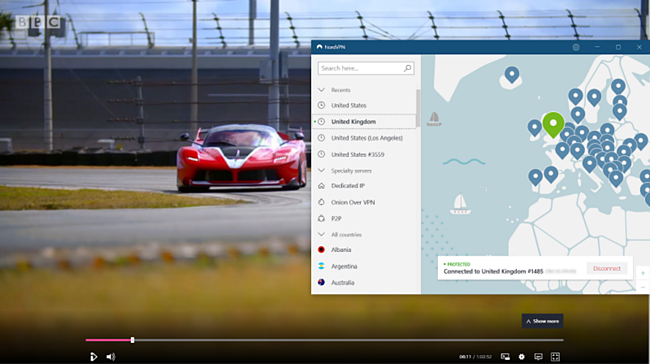This screenshot has height=364, width=650.
Task: Click the Onion Over VPN onion icon
Action: [x=321, y=202]
